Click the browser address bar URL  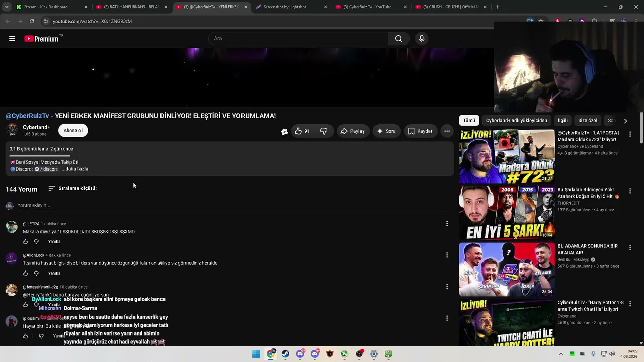[x=92, y=21]
